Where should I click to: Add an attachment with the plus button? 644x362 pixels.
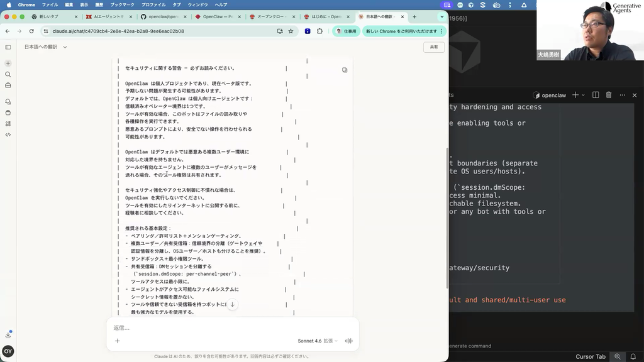pyautogui.click(x=117, y=341)
